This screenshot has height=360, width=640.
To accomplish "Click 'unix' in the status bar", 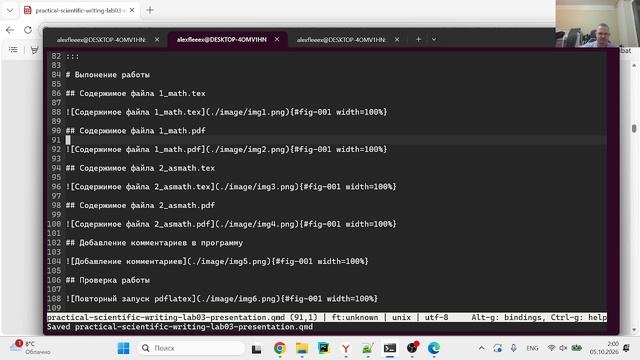I will [401, 317].
